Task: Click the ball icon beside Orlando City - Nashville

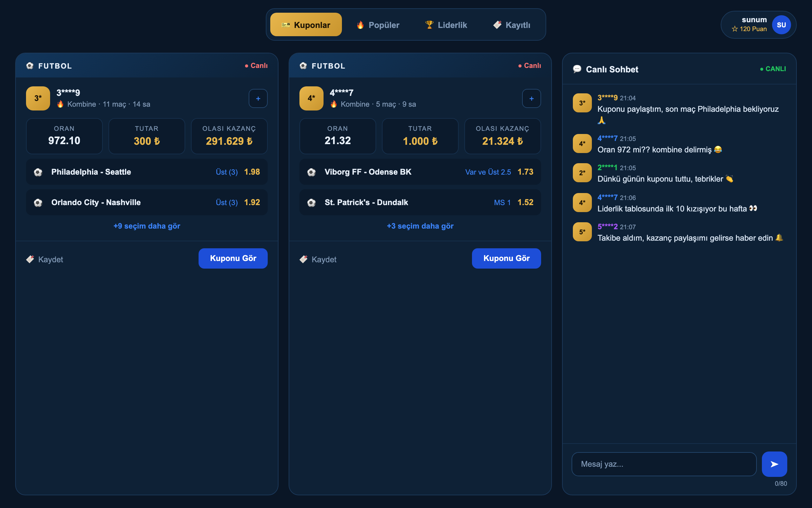Action: 38,203
